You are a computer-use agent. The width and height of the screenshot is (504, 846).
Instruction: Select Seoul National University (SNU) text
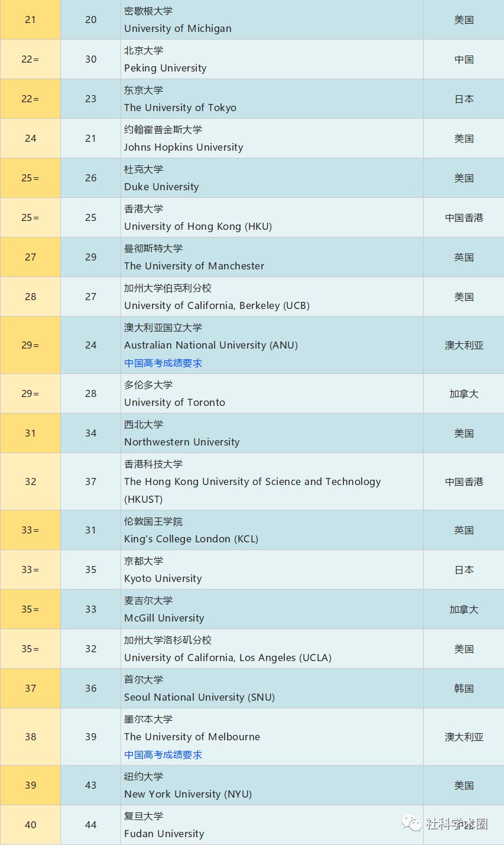pos(199,697)
